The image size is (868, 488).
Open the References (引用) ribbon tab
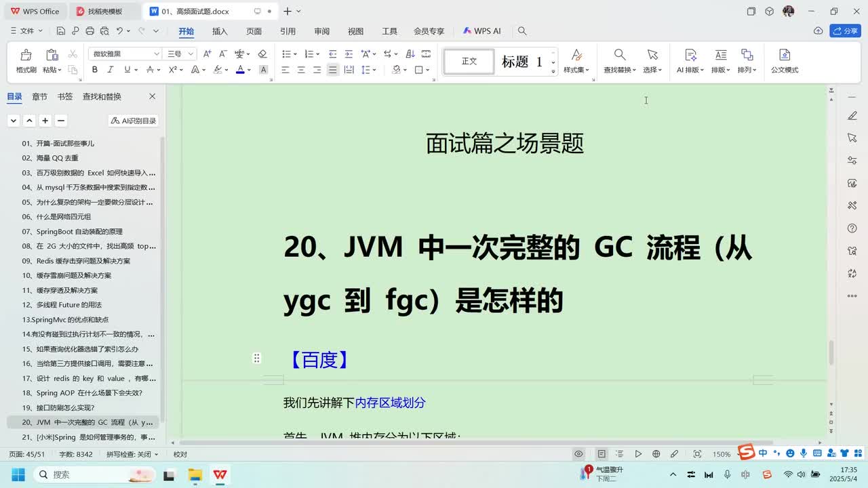(x=288, y=31)
